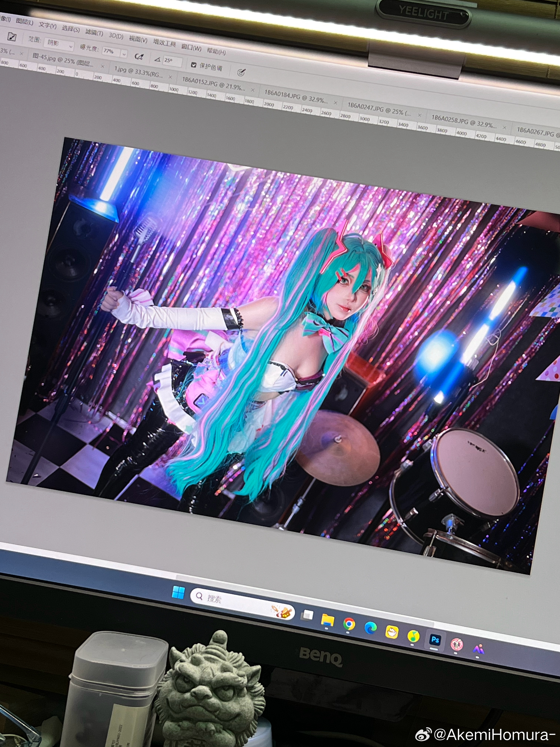Open the 选择(S) menu
The width and height of the screenshot is (560, 747).
tap(71, 29)
